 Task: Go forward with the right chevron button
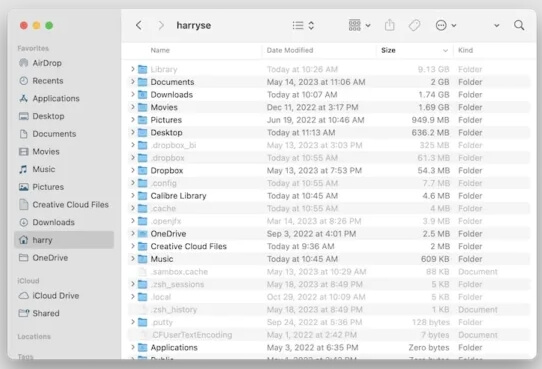pyautogui.click(x=161, y=25)
